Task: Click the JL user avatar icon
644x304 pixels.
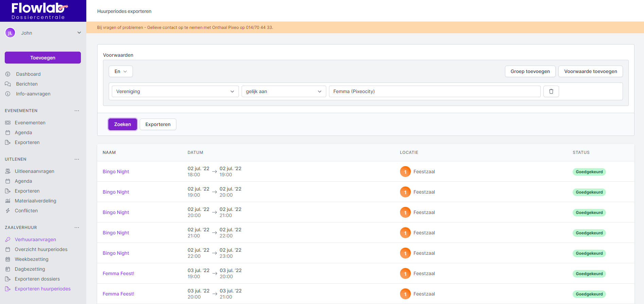Action: point(10,33)
